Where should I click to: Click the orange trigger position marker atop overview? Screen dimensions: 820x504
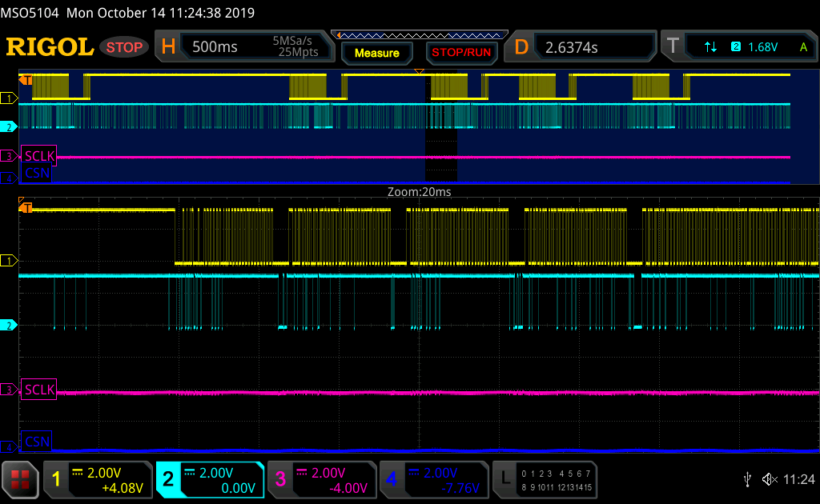(419, 71)
